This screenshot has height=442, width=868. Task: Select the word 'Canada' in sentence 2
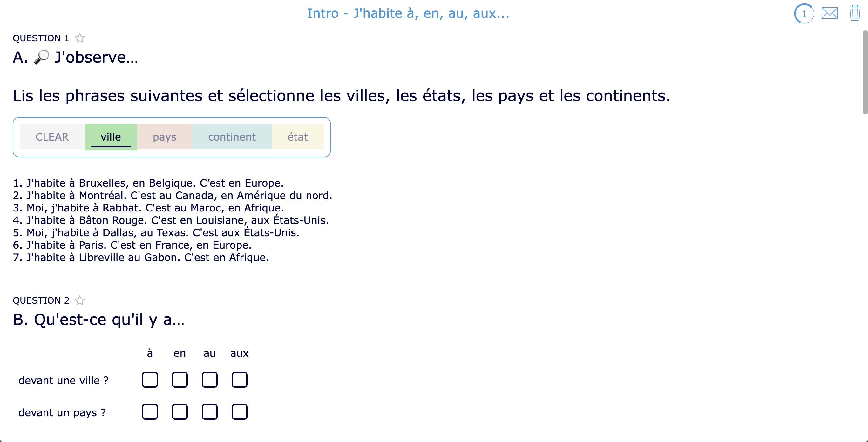tap(194, 195)
